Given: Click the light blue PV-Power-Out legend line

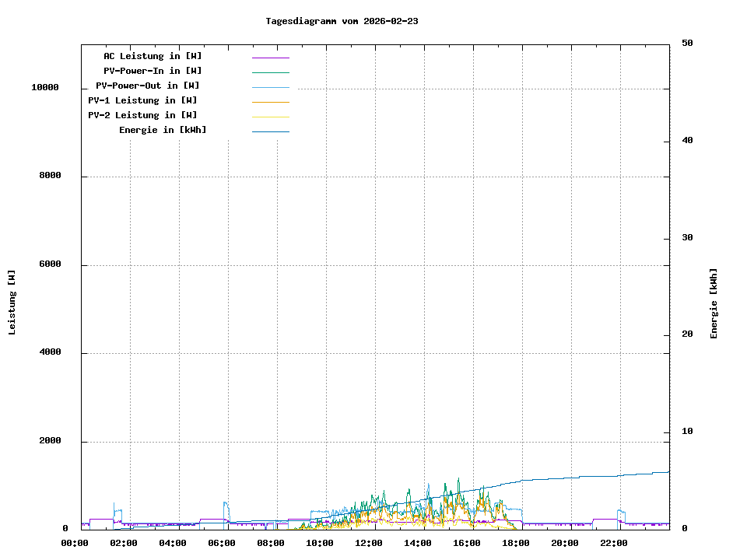Looking at the screenshot, I should (270, 87).
